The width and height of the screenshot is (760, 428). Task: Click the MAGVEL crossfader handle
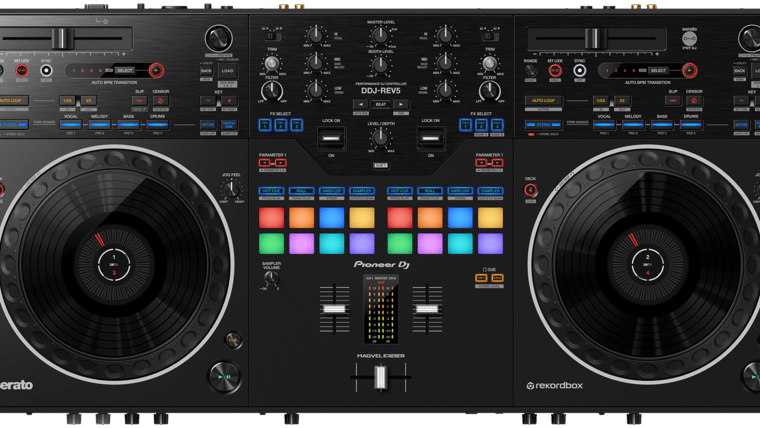380,377
